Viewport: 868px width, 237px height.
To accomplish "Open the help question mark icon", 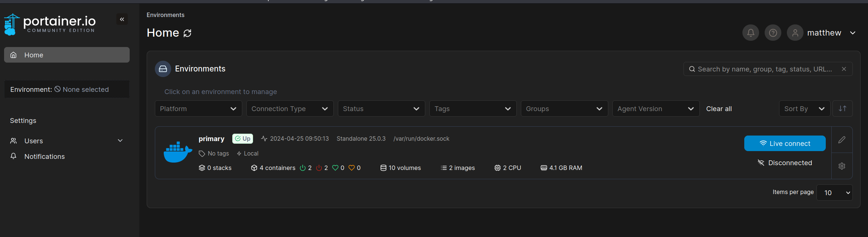I will point(773,33).
